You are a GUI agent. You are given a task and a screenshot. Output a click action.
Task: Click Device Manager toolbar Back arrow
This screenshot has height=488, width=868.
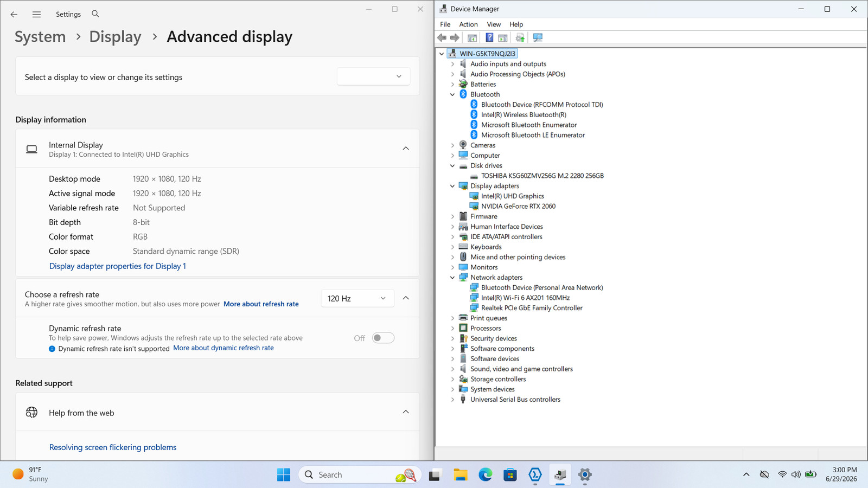click(x=442, y=37)
